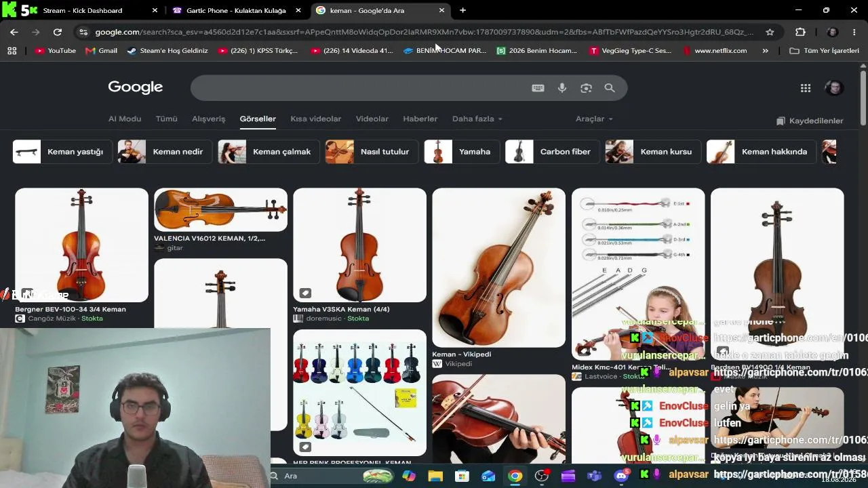
Task: Go back to the previous page
Action: (x=14, y=32)
